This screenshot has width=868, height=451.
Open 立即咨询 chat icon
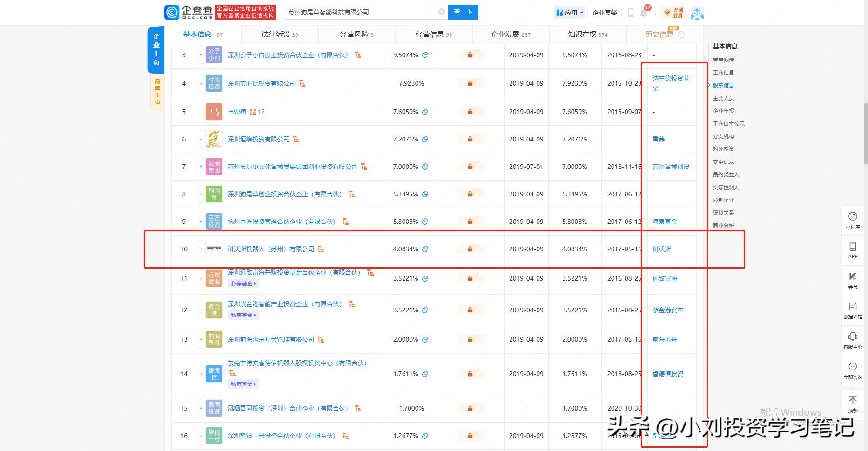click(x=853, y=371)
